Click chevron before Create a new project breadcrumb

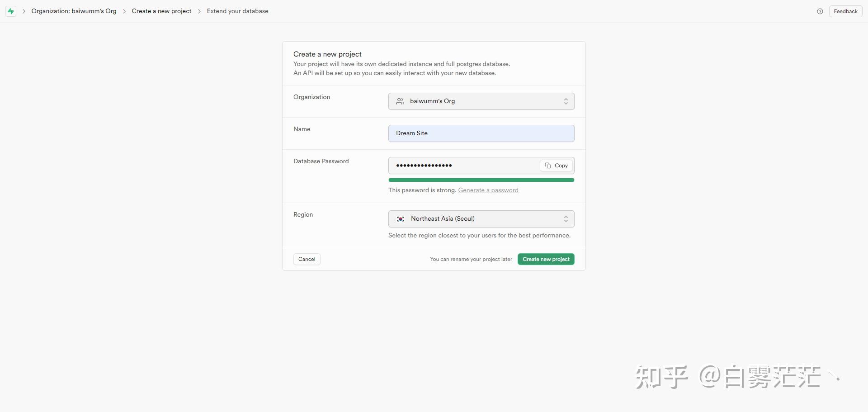pos(124,11)
